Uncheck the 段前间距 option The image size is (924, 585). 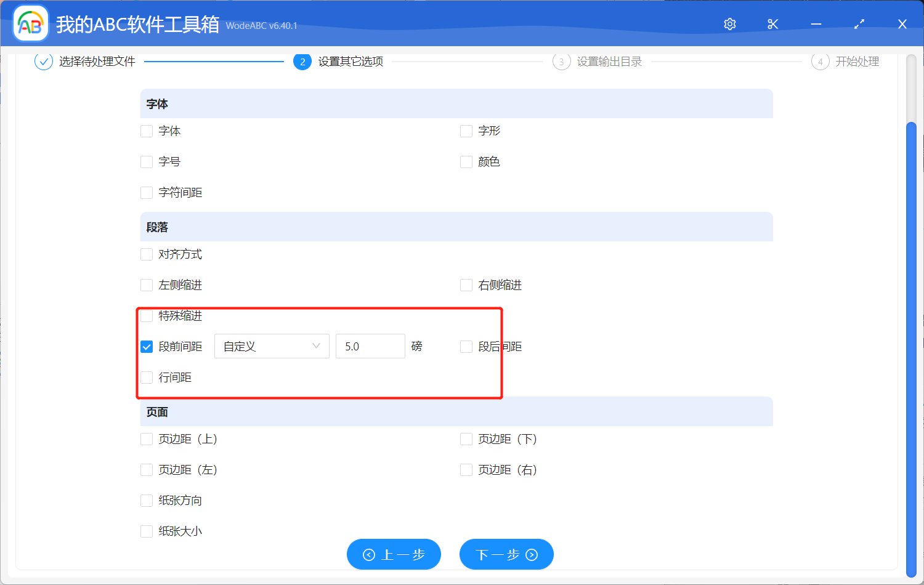(x=146, y=346)
